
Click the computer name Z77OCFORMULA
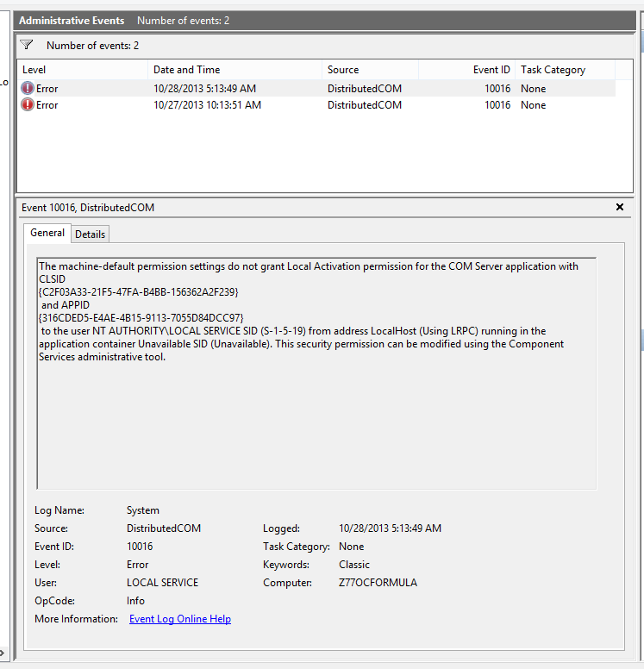click(x=378, y=583)
